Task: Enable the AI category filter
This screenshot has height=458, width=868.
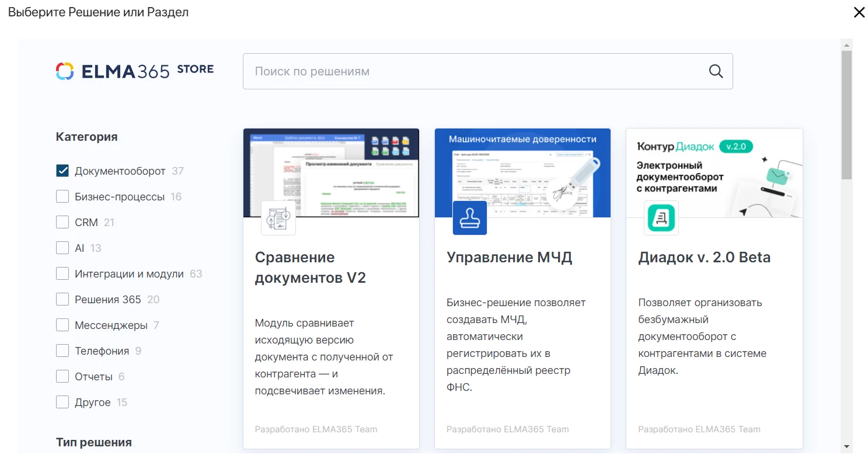Action: 62,248
